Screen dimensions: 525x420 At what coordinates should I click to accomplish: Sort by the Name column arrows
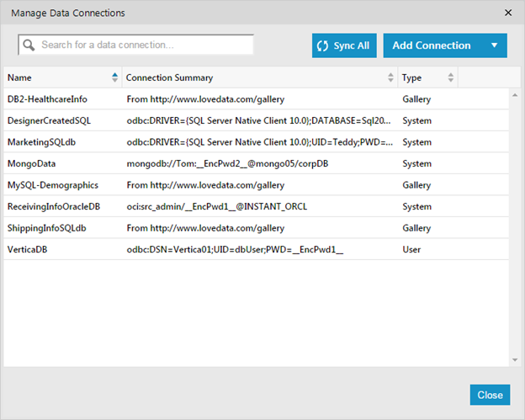[114, 78]
